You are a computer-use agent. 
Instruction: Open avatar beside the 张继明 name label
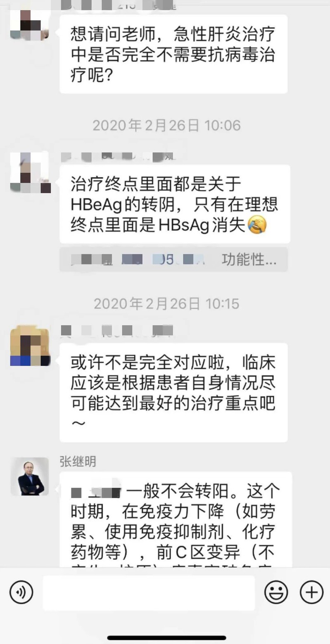coord(30,476)
